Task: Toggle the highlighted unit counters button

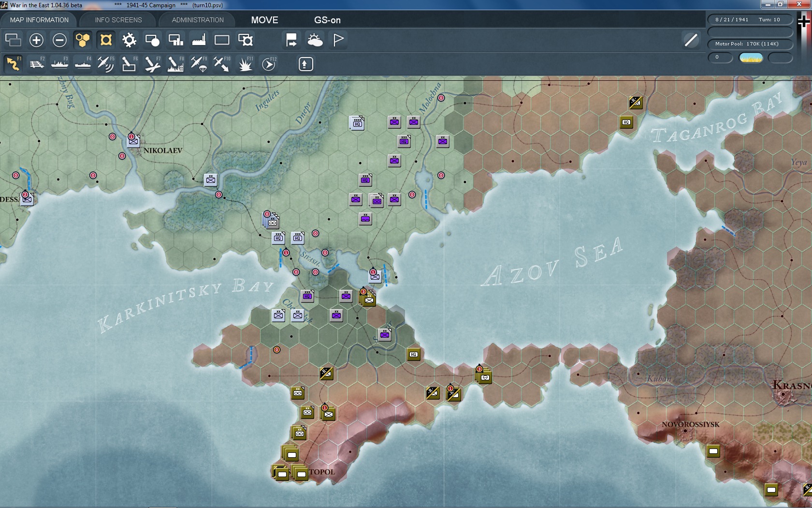Action: [106, 40]
